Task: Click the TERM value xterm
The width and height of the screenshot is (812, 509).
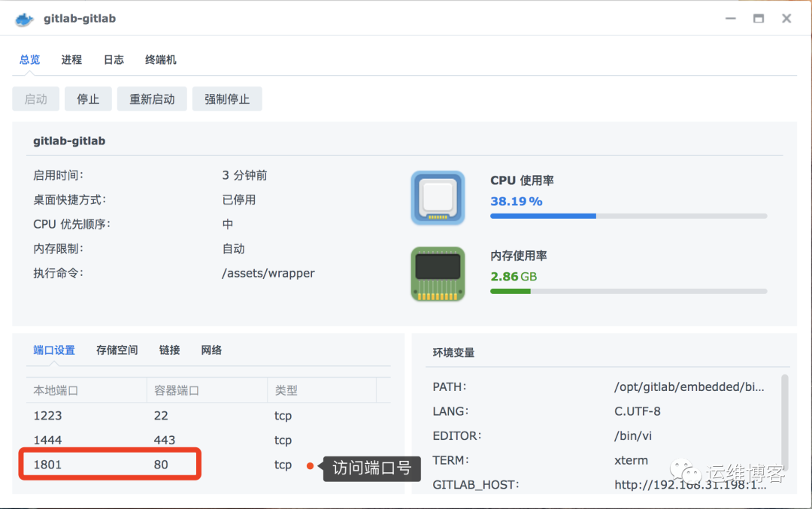Action: pos(632,460)
